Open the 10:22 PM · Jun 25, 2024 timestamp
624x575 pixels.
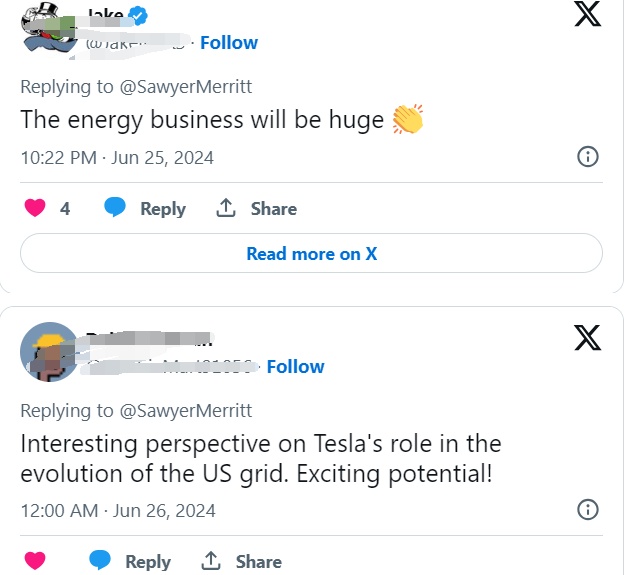(117, 157)
